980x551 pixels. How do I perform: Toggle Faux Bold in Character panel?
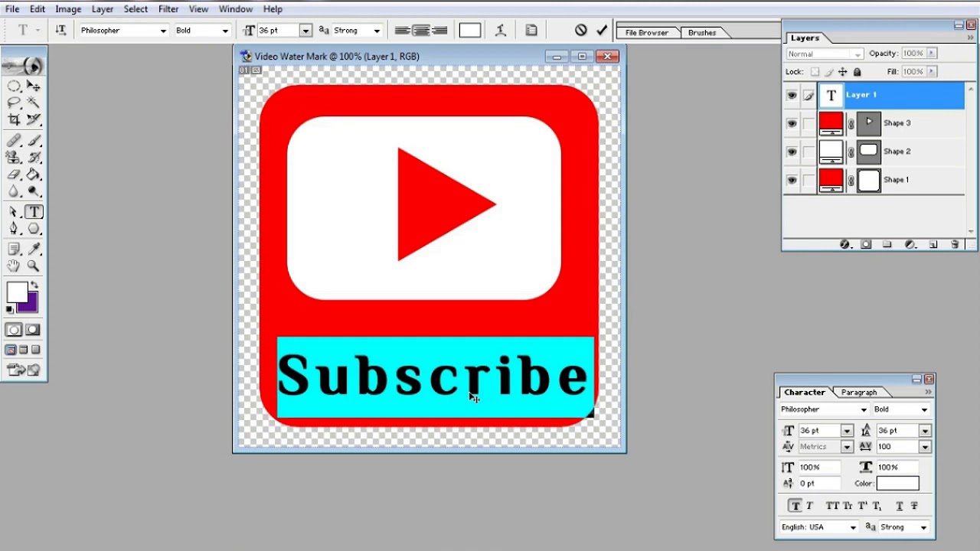coord(795,506)
